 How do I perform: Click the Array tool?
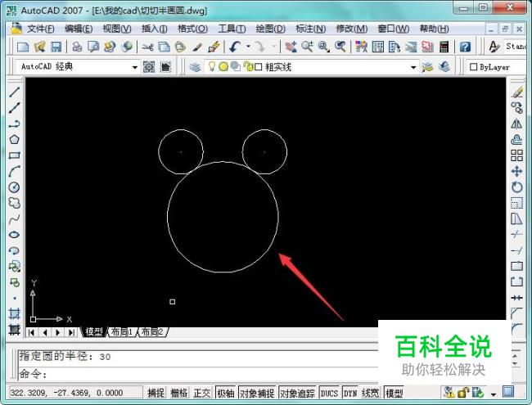pos(516,155)
